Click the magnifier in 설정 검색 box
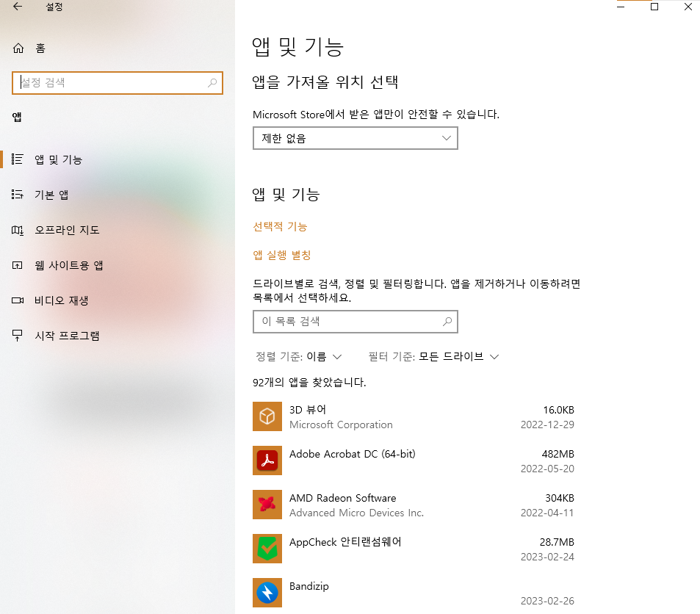Screen dimensions: 700x614 [x=212, y=82]
